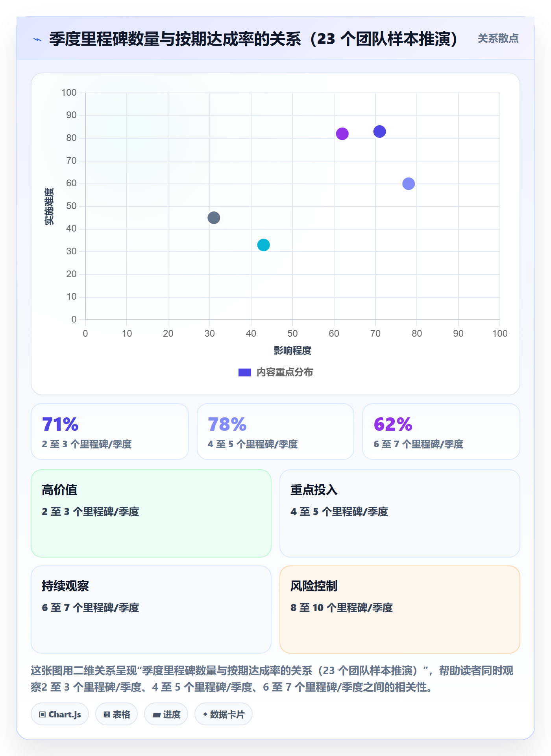Click the 实施难度 y-axis title

tap(49, 206)
